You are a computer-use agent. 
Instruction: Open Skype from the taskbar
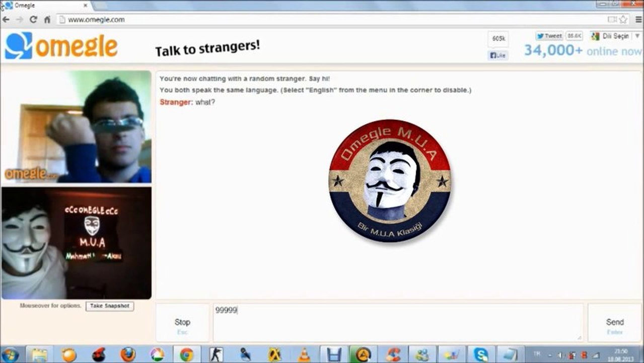point(481,355)
